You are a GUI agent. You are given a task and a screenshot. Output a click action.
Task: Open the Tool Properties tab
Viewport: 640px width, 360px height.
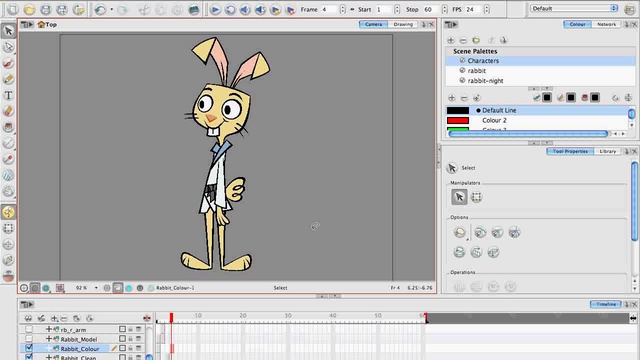tap(570, 151)
